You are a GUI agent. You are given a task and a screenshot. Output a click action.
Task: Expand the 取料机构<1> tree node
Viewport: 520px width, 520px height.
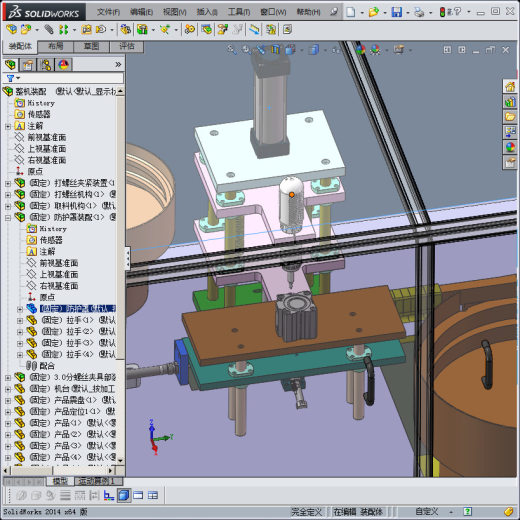(8, 206)
